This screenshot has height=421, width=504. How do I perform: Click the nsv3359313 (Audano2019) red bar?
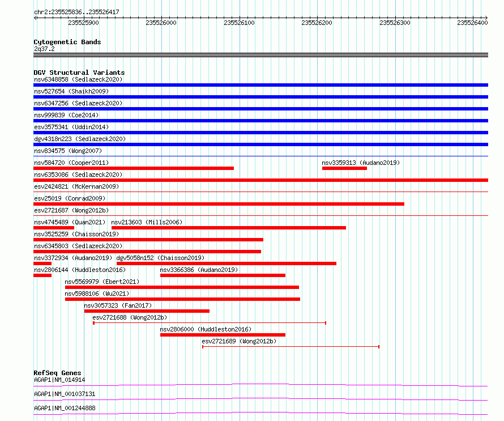coord(344,168)
